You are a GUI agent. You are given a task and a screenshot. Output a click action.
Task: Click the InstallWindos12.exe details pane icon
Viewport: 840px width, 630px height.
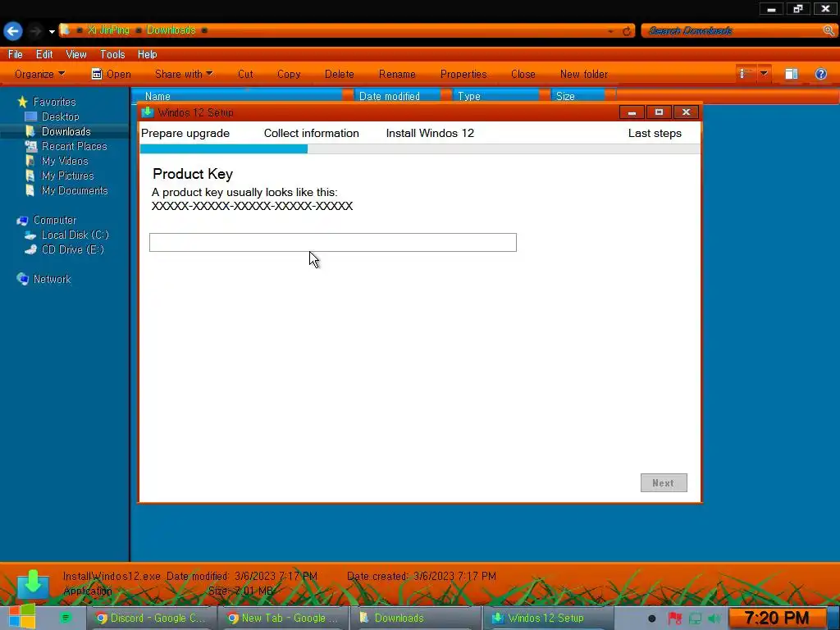33,584
